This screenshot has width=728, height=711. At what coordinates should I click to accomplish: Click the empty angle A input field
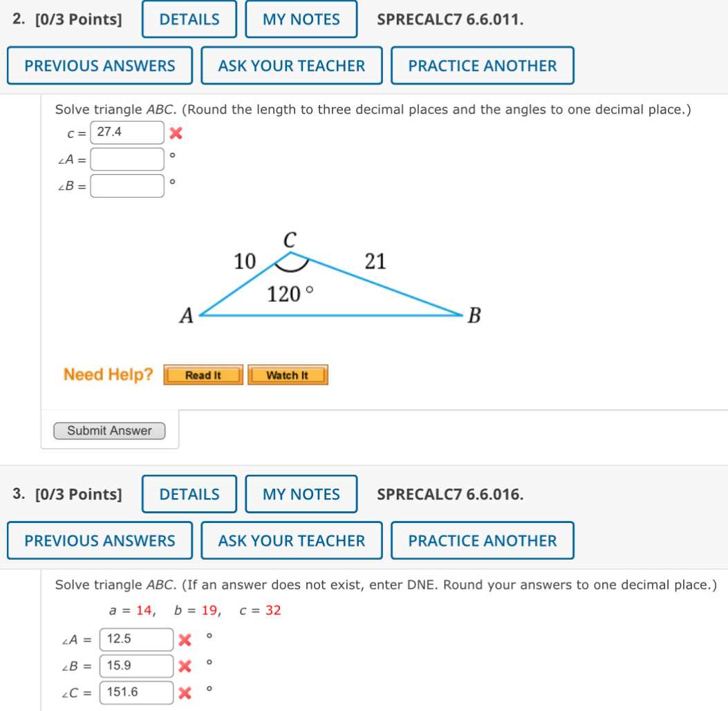tap(127, 159)
